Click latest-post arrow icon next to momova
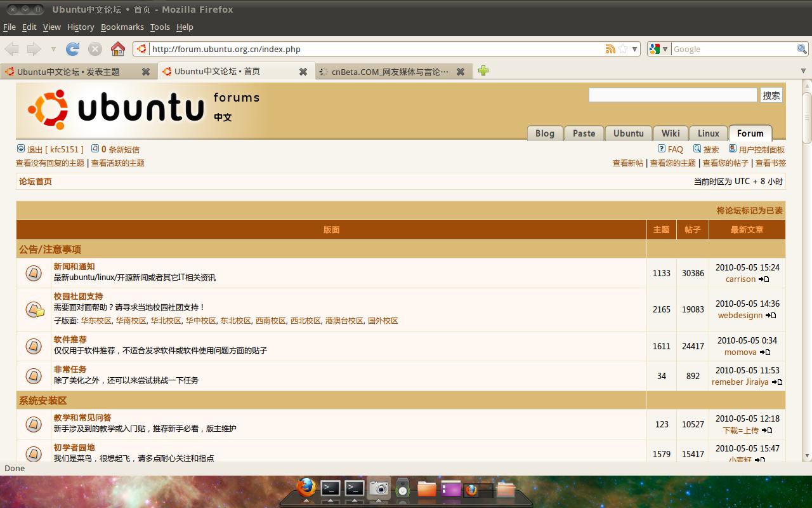The image size is (812, 508). tap(765, 352)
